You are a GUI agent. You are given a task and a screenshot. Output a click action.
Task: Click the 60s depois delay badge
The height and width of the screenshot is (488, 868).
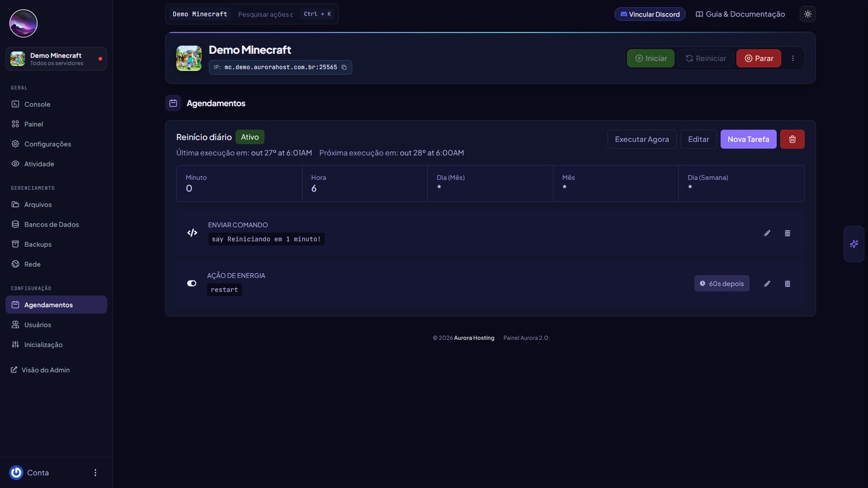coord(721,284)
